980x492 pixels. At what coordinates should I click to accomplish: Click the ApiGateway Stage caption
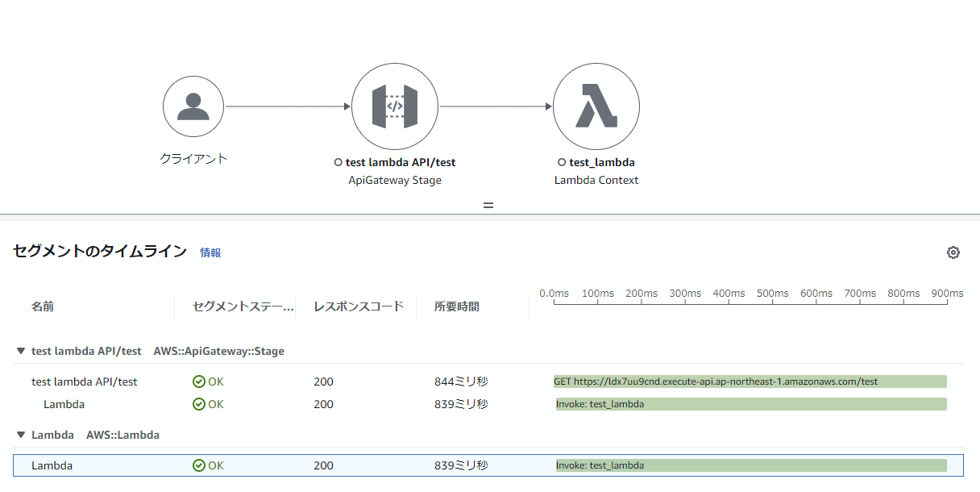395,180
